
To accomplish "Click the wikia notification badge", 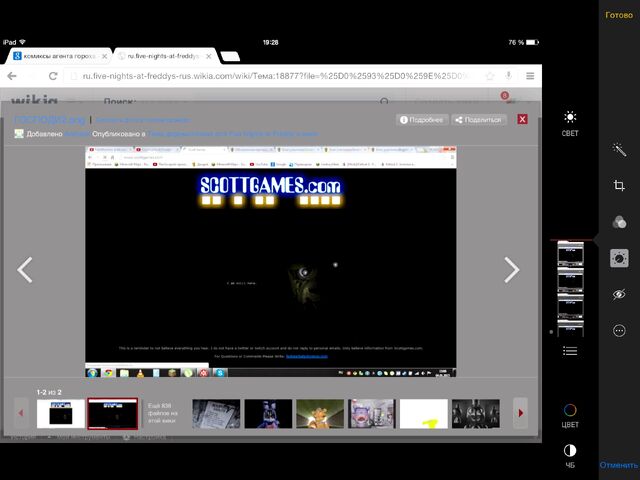I will (504, 95).
